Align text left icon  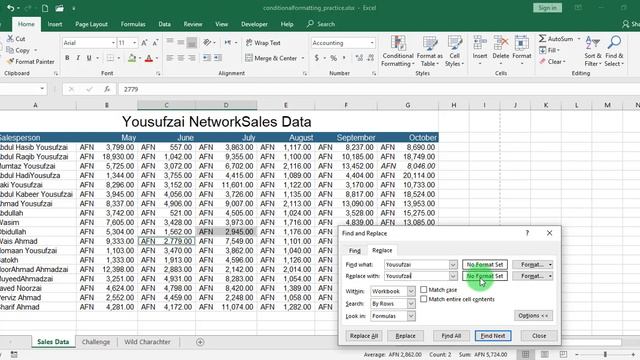(x=170, y=58)
